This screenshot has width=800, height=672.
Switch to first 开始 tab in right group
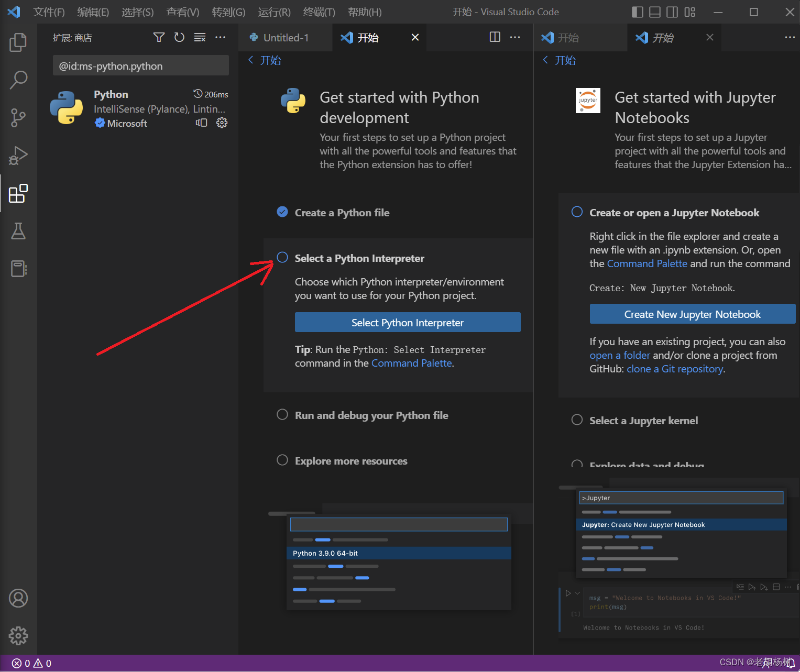coord(580,37)
